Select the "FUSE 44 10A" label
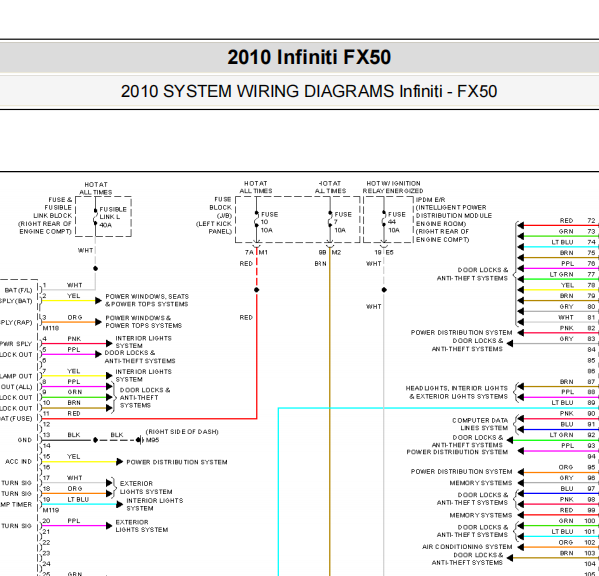The width and height of the screenshot is (599, 576). click(397, 222)
